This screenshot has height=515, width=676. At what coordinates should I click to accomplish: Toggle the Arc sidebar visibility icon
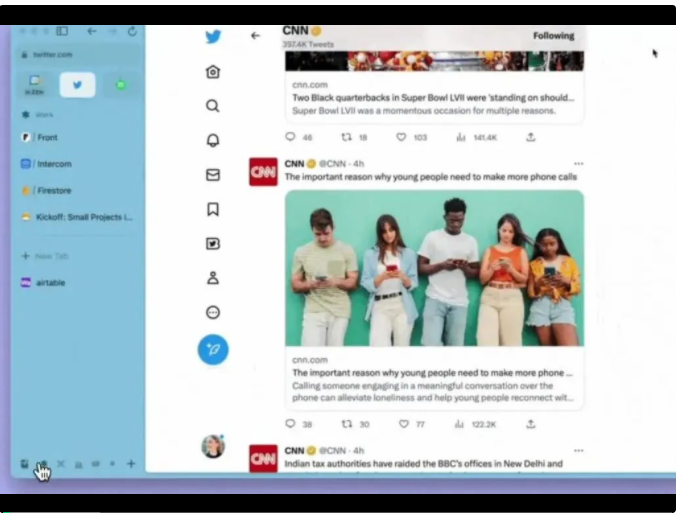(x=62, y=31)
